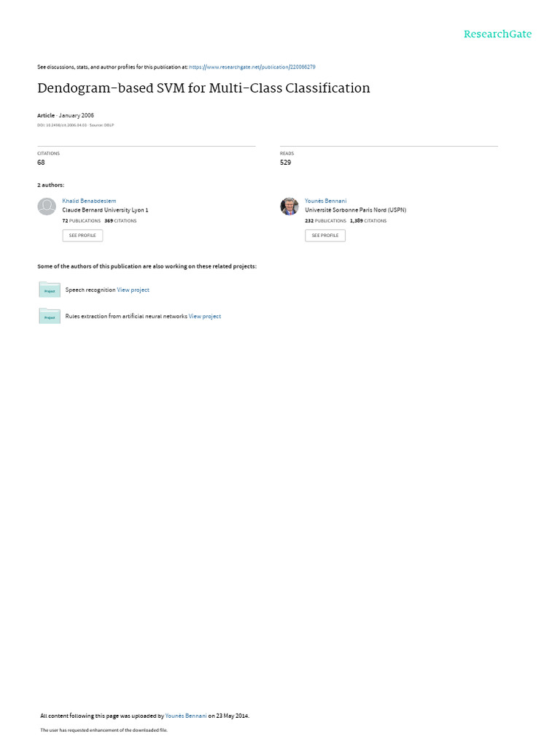
Task: Click Khalid Benabdeslem's default avatar icon
Action: point(47,206)
